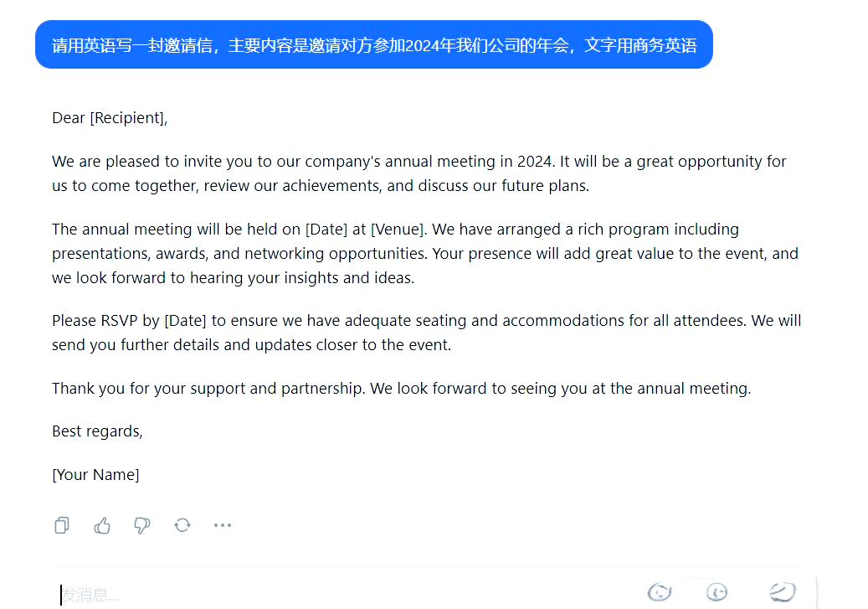The image size is (868, 609).
Task: Click the word Dear in the greeting
Action: tap(69, 118)
